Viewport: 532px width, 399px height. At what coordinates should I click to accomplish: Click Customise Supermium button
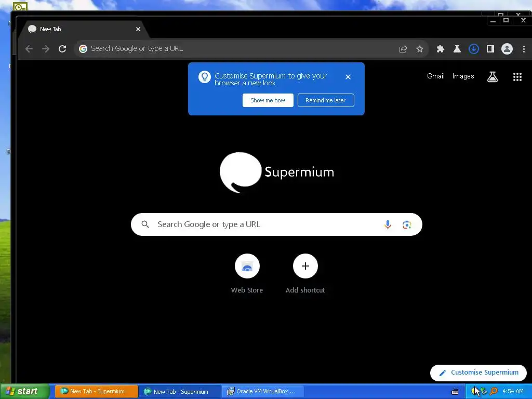point(478,373)
